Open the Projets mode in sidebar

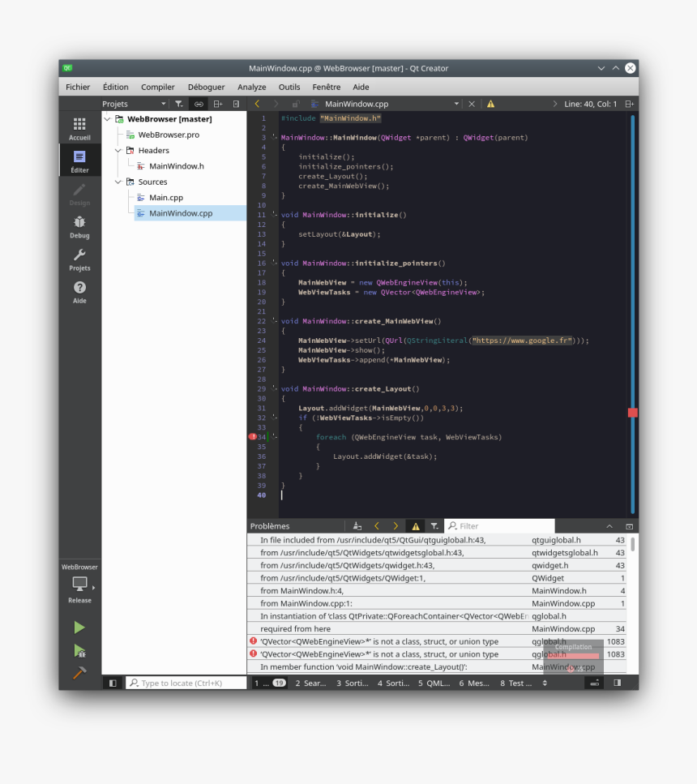[x=79, y=259]
